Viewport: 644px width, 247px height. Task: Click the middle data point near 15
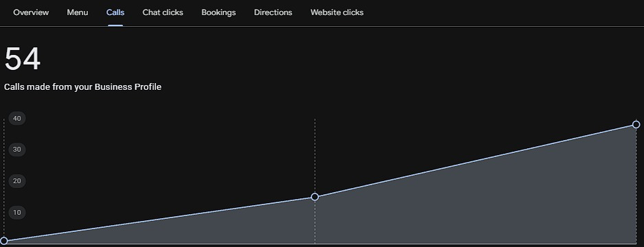pos(315,197)
